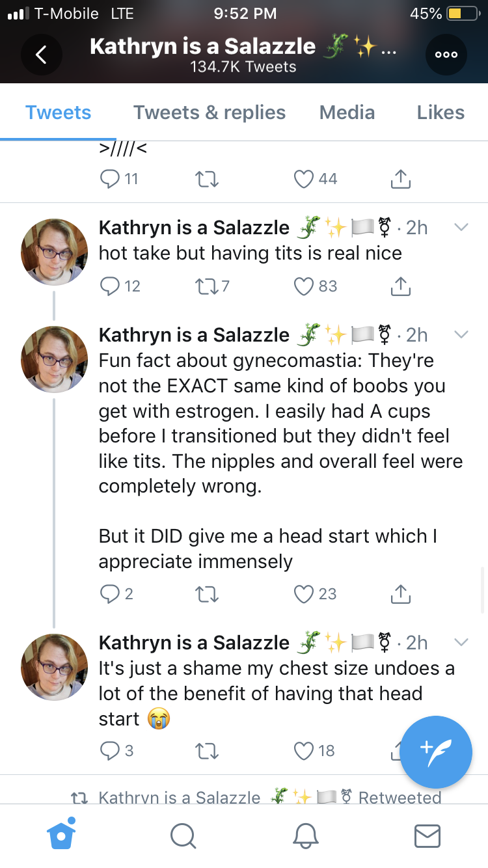Tap the back arrow in header
488x868 pixels.
tap(42, 55)
